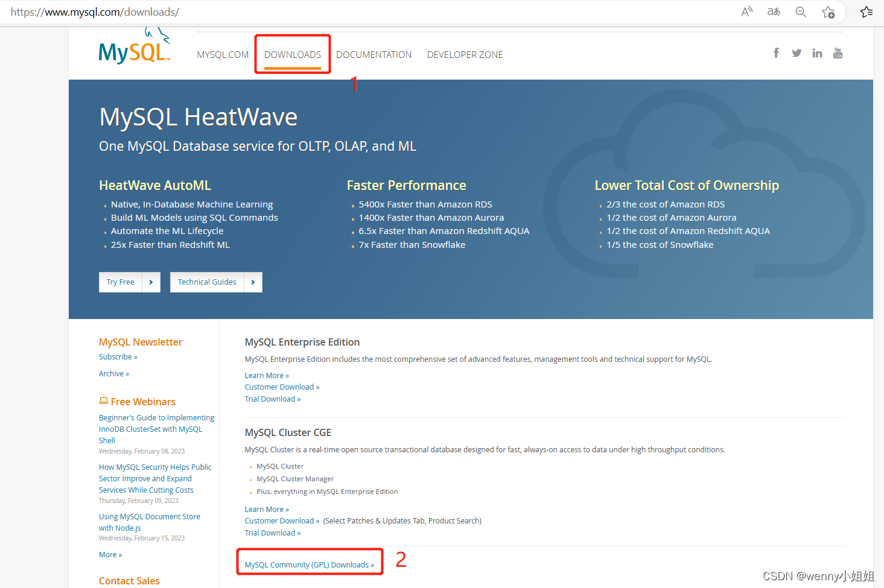
Task: Click '6.5x Faster than Amazon Redshift AQUA' text
Action: coord(444,231)
